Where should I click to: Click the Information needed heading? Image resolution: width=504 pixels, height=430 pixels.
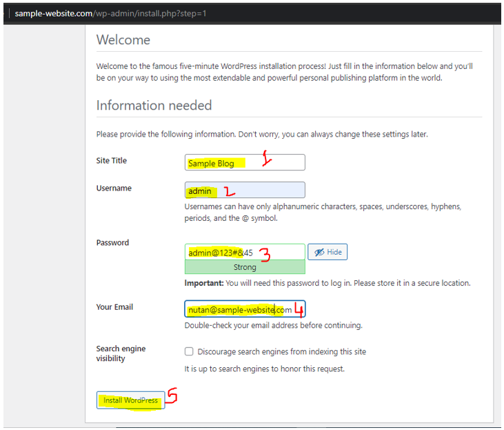click(x=154, y=106)
